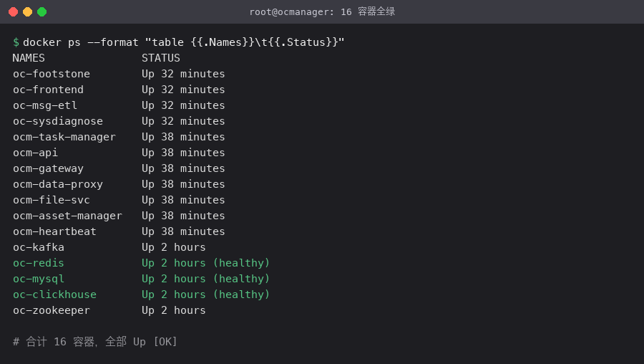Click 'Up 2 hours (healthy)' status of oc-redis
The image size is (644, 364).
206,263
